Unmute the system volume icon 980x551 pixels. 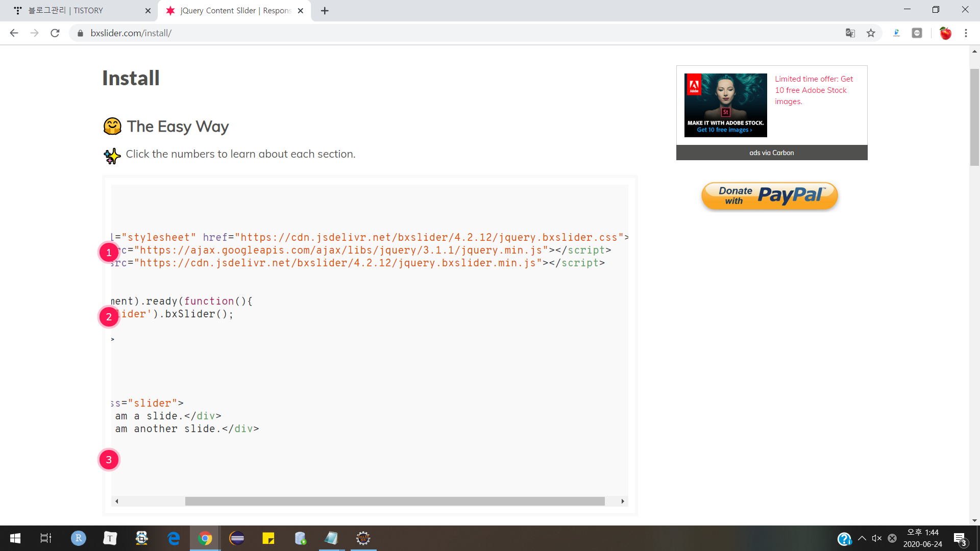[877, 538]
